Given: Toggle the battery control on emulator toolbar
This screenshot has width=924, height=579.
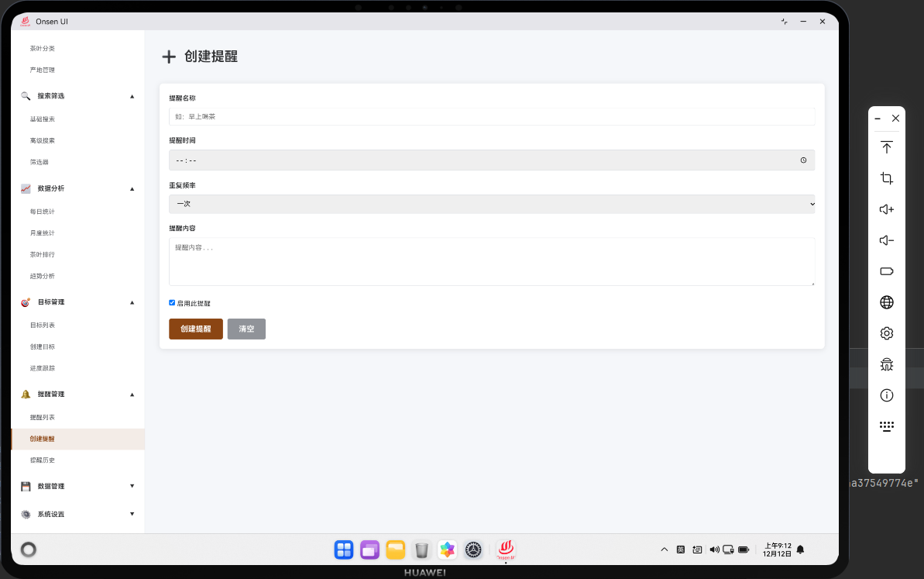Looking at the screenshot, I should pyautogui.click(x=886, y=271).
